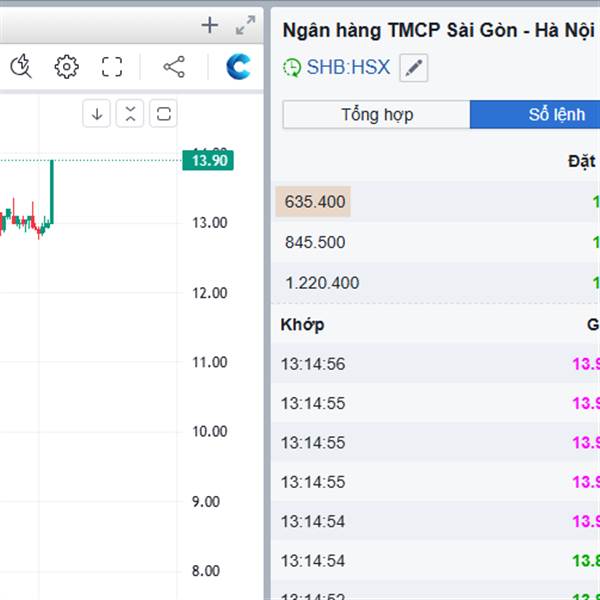This screenshot has width=600, height=600.
Task: Expand chart panel with diagonal arrows icon
Action: click(245, 26)
